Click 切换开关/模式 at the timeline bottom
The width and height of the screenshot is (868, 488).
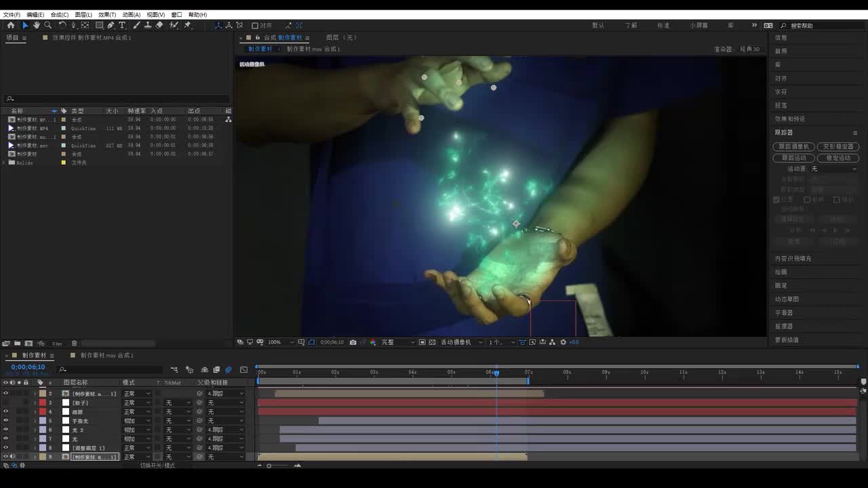coord(157,466)
